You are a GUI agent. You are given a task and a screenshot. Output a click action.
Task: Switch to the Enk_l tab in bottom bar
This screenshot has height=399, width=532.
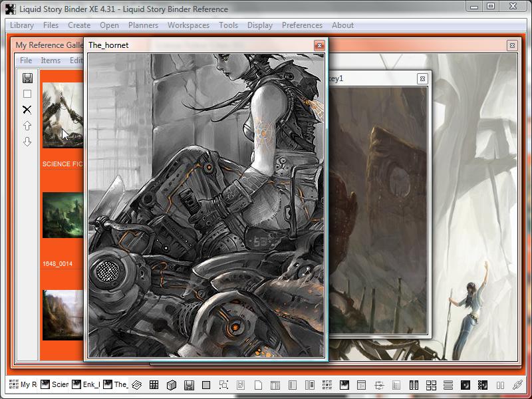click(x=85, y=384)
